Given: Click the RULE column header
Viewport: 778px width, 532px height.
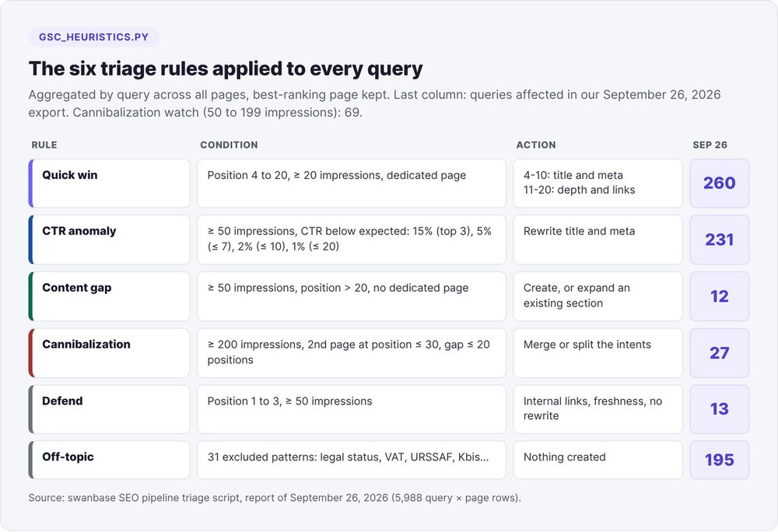Looking at the screenshot, I should coord(44,145).
